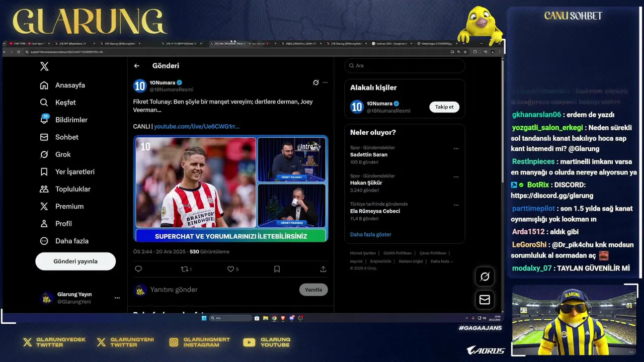This screenshot has height=362, width=644.
Task: Click the reply icon under the post
Action: [138, 269]
